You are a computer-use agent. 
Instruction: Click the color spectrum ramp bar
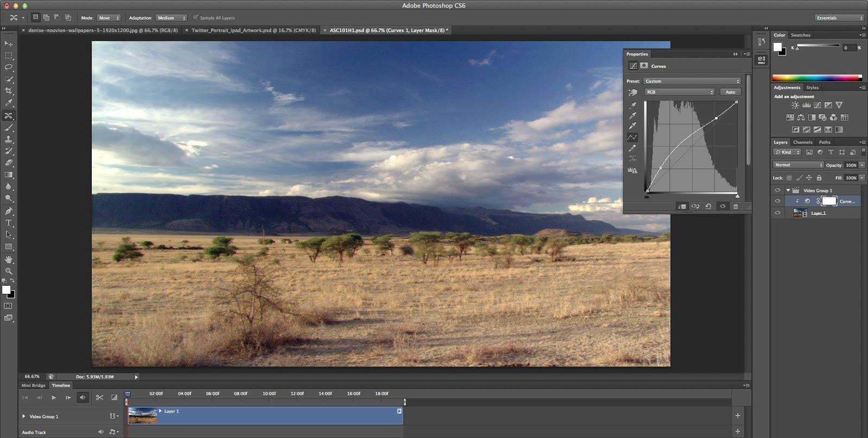point(816,78)
